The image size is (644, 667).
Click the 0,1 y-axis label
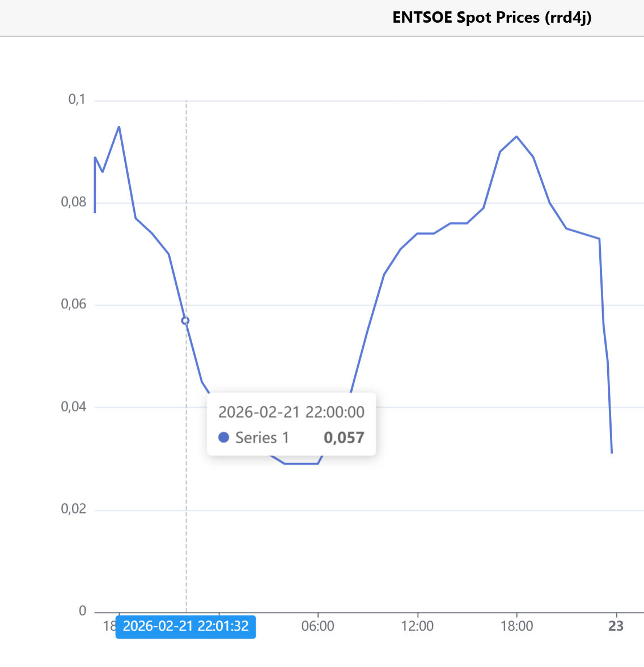coord(77,100)
